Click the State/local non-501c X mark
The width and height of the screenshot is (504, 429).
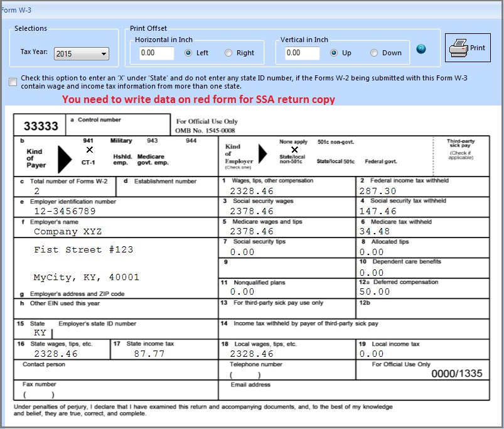coord(294,149)
